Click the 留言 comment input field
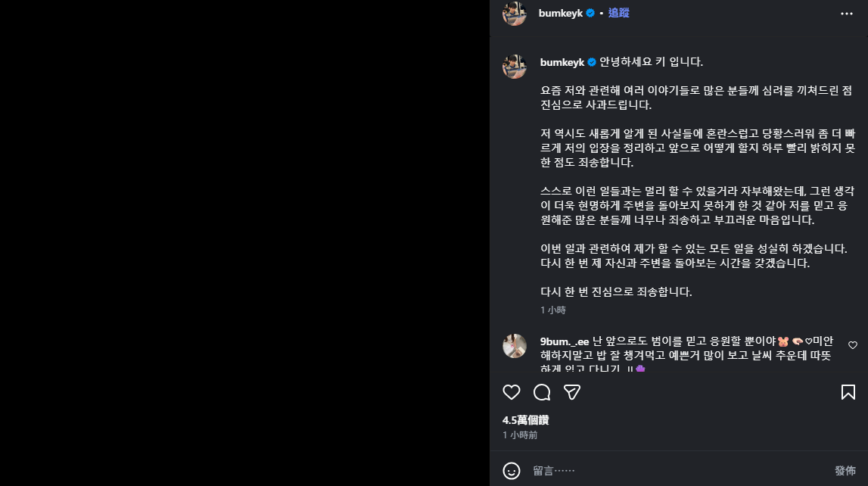 tap(674, 470)
